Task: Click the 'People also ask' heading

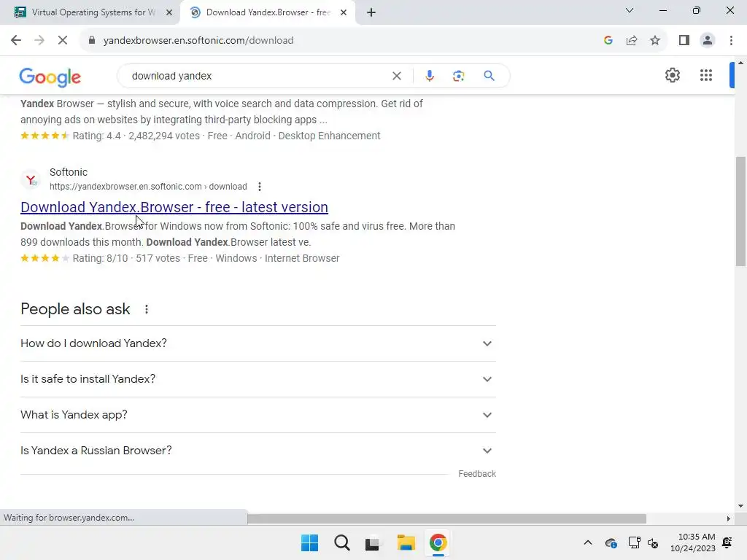Action: tap(75, 309)
